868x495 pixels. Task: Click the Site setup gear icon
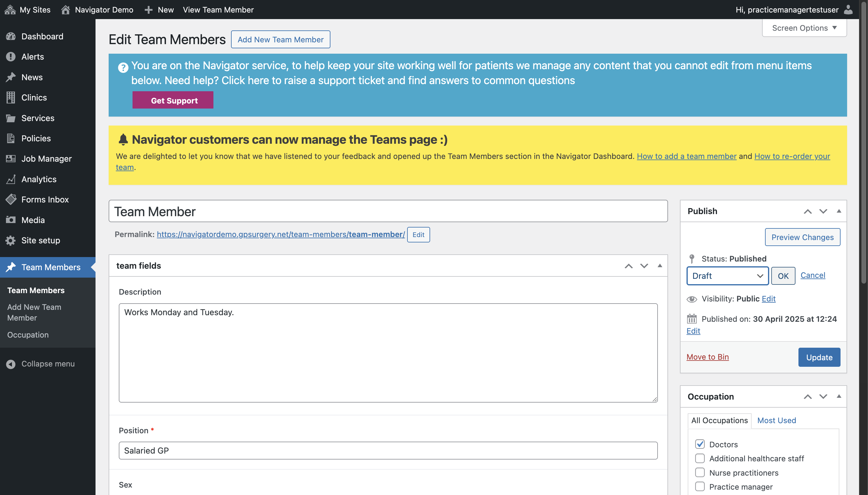[11, 240]
